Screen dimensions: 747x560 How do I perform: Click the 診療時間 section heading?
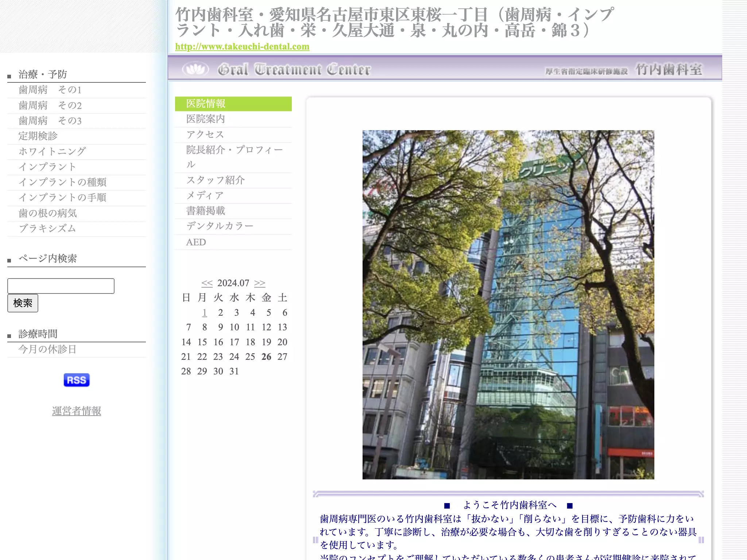coord(38,334)
